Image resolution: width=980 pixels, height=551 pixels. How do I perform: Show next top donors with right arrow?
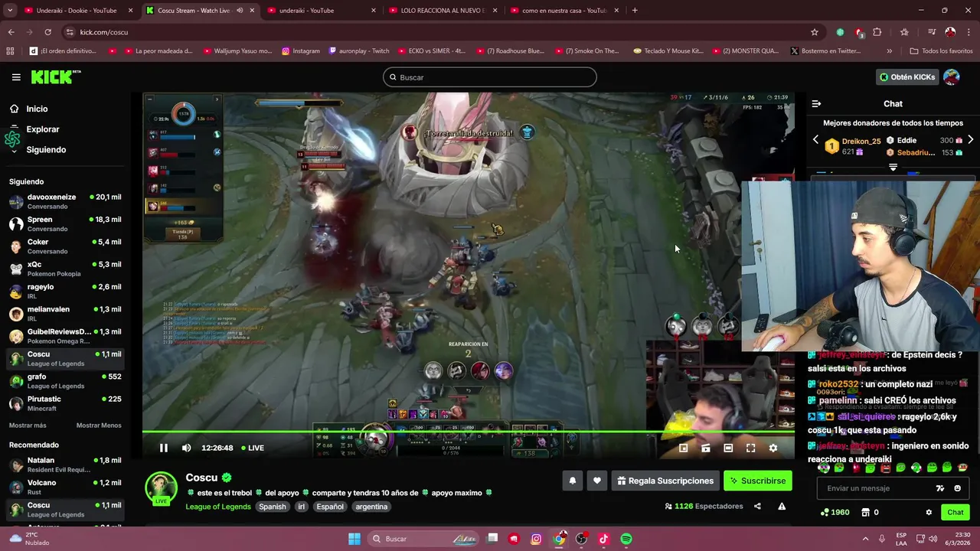tap(970, 140)
